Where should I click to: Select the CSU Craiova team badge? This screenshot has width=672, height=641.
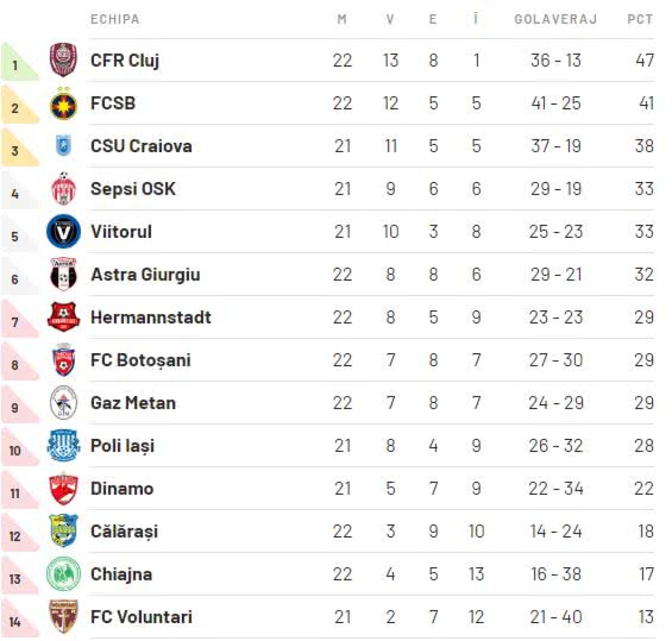coord(63,146)
